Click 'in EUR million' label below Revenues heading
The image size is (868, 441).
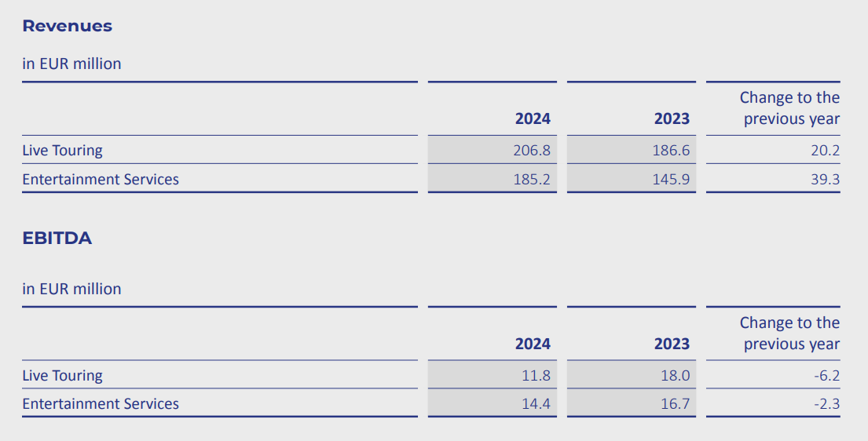point(71,64)
